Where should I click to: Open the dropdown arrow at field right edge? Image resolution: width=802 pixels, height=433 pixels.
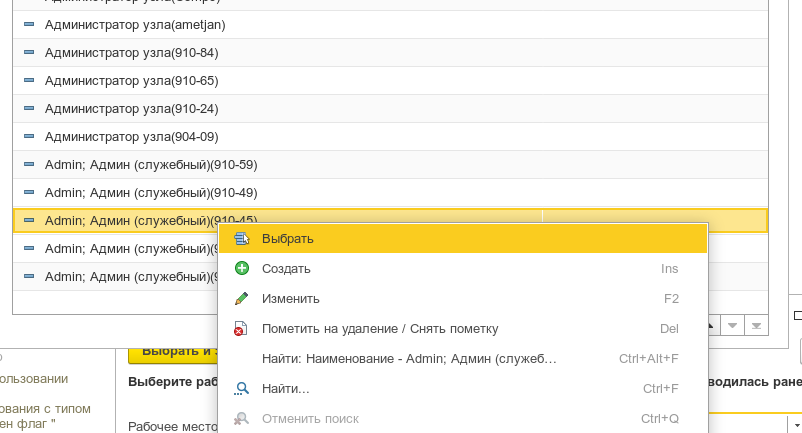click(796, 424)
